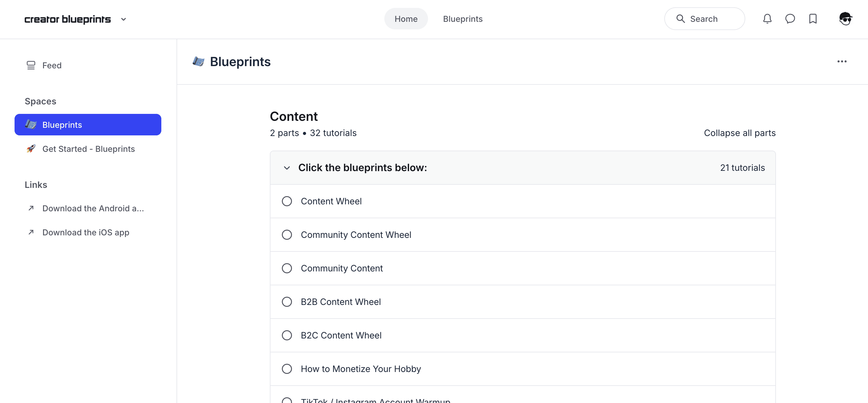868x403 pixels.
Task: Open Download the iOS app link
Action: click(88, 232)
